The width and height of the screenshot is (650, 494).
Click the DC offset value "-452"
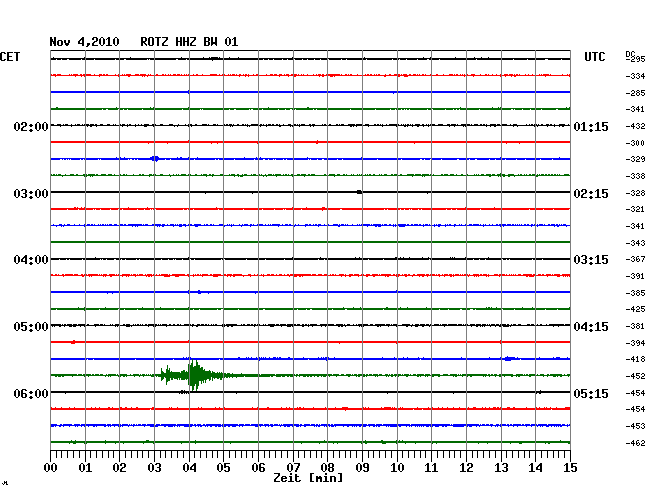tap(635, 376)
